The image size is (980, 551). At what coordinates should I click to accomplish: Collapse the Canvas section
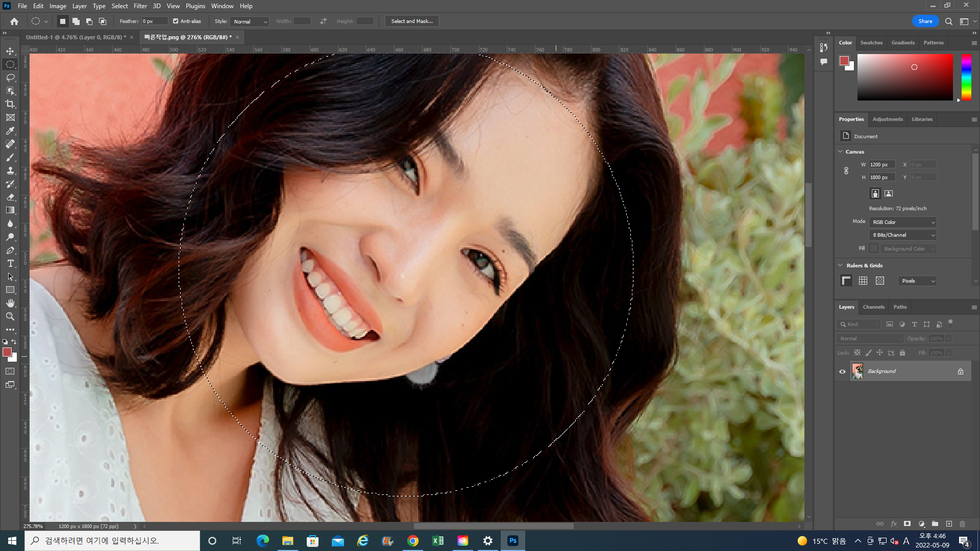pyautogui.click(x=840, y=152)
